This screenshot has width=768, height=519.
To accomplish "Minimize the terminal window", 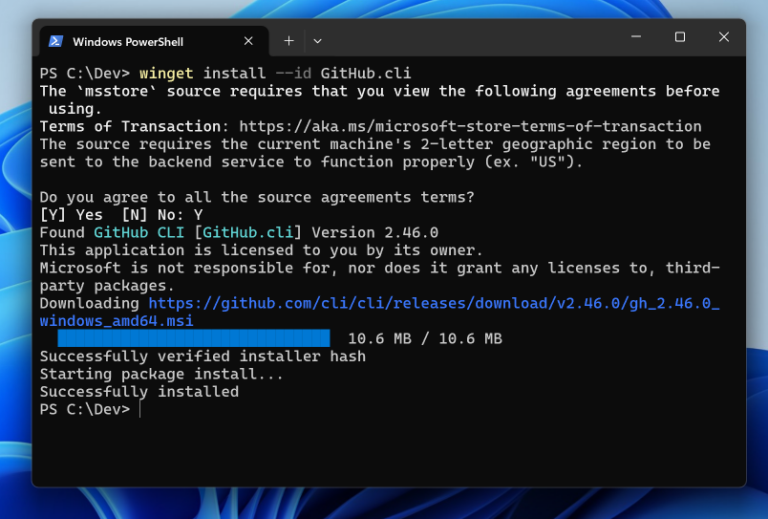I will (x=635, y=37).
